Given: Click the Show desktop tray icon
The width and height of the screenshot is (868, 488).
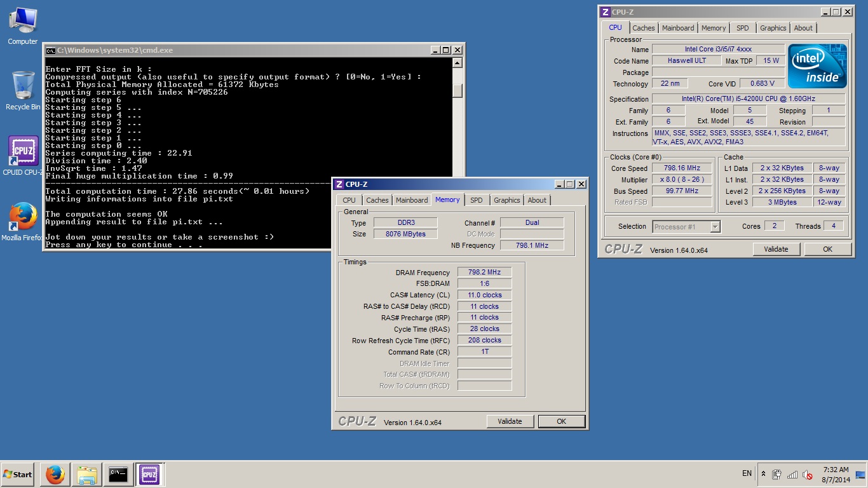Looking at the screenshot, I should [x=861, y=474].
